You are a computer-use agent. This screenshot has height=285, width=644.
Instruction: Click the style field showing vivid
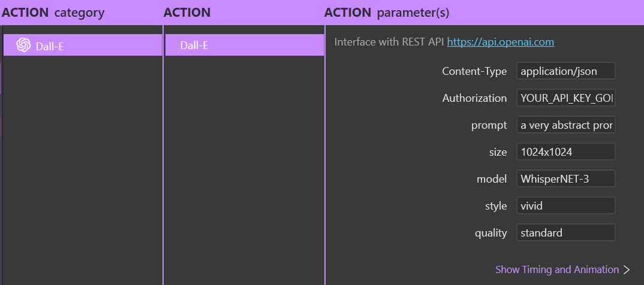pos(566,206)
